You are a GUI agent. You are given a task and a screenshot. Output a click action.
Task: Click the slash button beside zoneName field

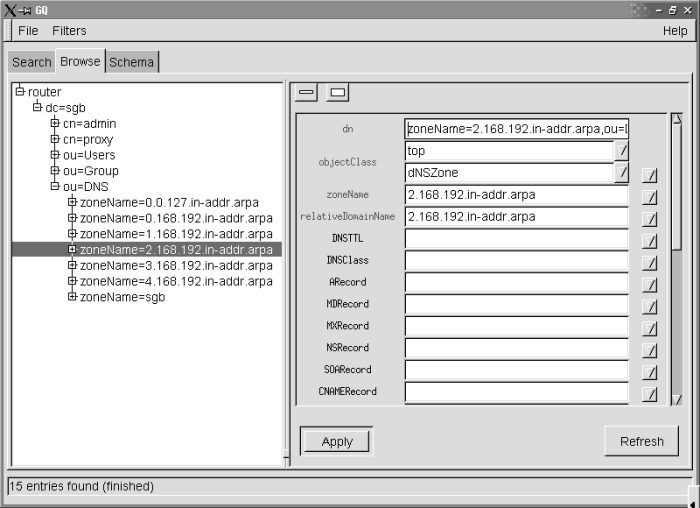649,197
